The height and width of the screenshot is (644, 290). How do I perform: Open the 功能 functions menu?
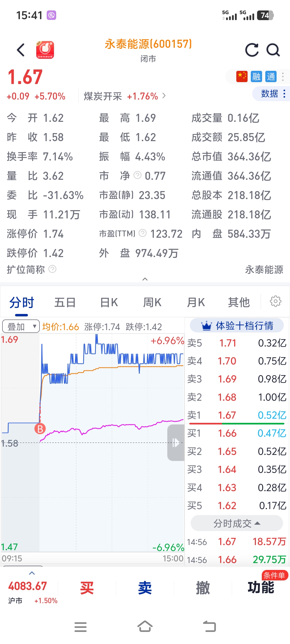point(261,588)
